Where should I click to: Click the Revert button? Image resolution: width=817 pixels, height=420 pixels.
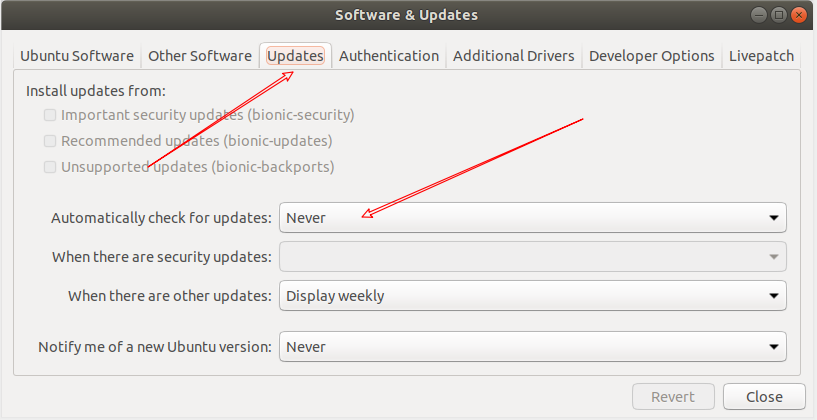pos(673,397)
